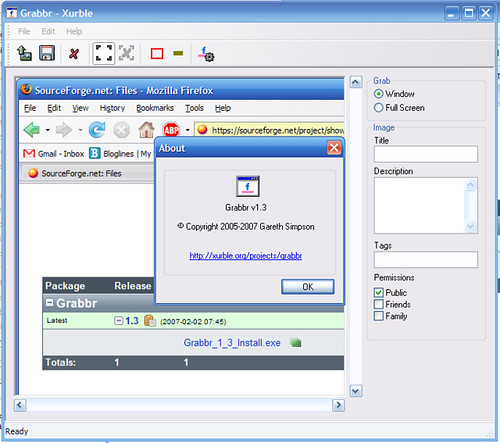Select the Full Screen grab option
This screenshot has width=500, height=443.
tap(378, 108)
